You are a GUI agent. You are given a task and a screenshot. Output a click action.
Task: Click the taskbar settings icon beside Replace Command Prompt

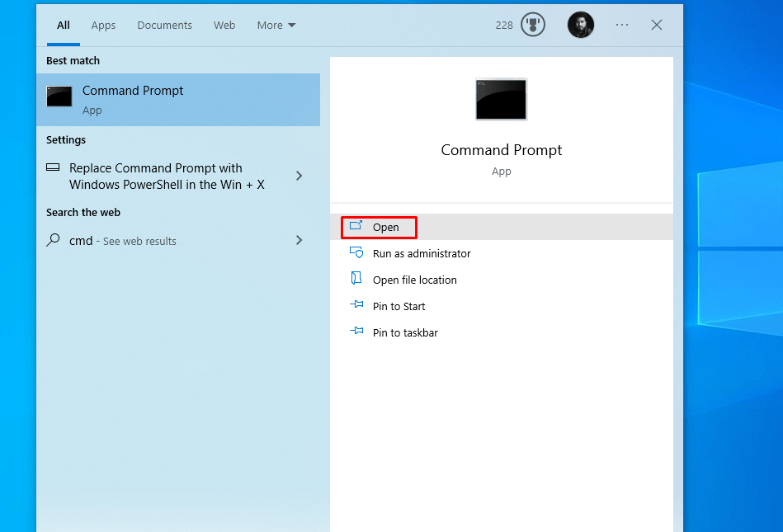click(x=53, y=167)
